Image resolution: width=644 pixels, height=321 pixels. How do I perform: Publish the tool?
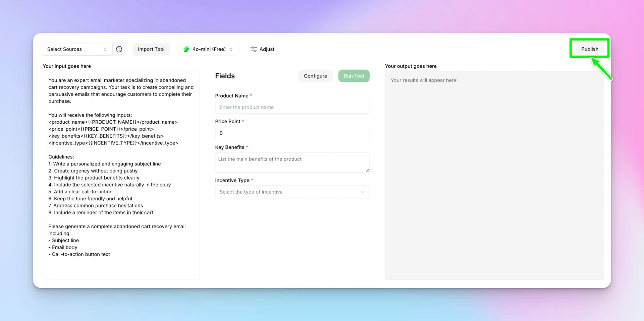click(x=589, y=49)
